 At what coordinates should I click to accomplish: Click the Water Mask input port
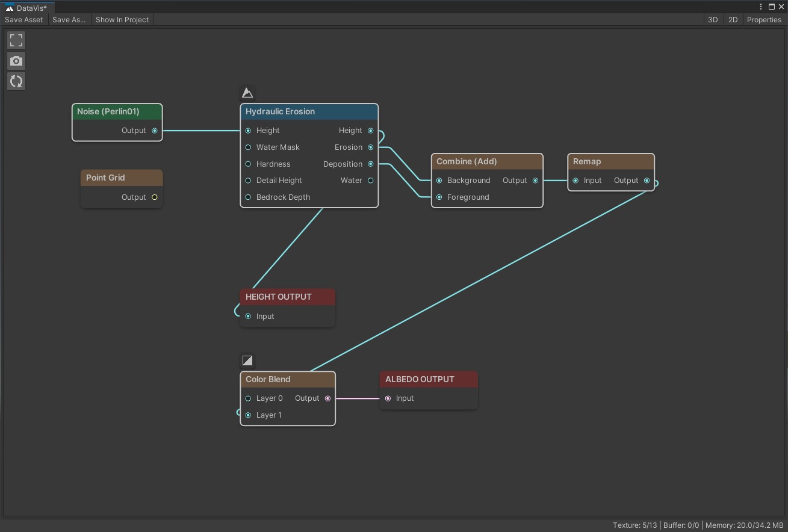(x=248, y=147)
